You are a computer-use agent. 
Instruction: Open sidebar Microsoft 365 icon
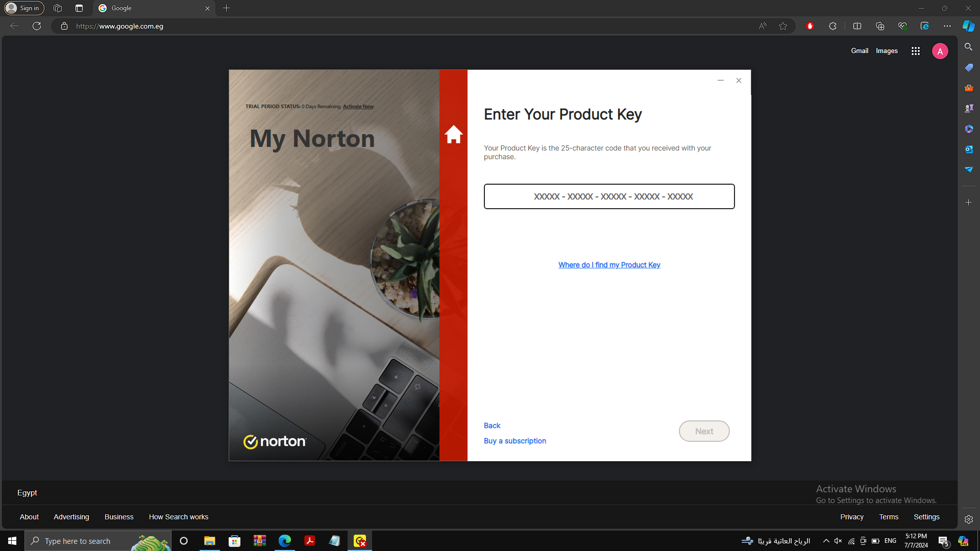(x=969, y=129)
